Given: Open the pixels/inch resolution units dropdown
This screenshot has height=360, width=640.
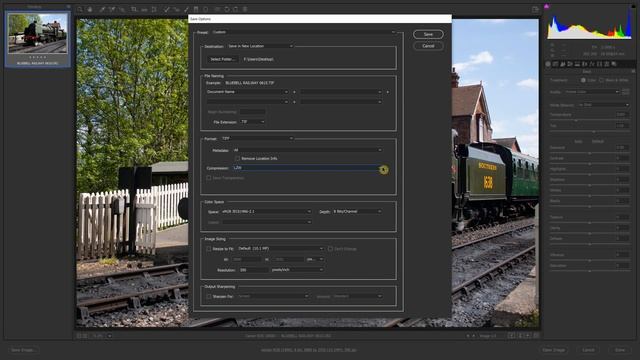Looking at the screenshot, I should [297, 270].
